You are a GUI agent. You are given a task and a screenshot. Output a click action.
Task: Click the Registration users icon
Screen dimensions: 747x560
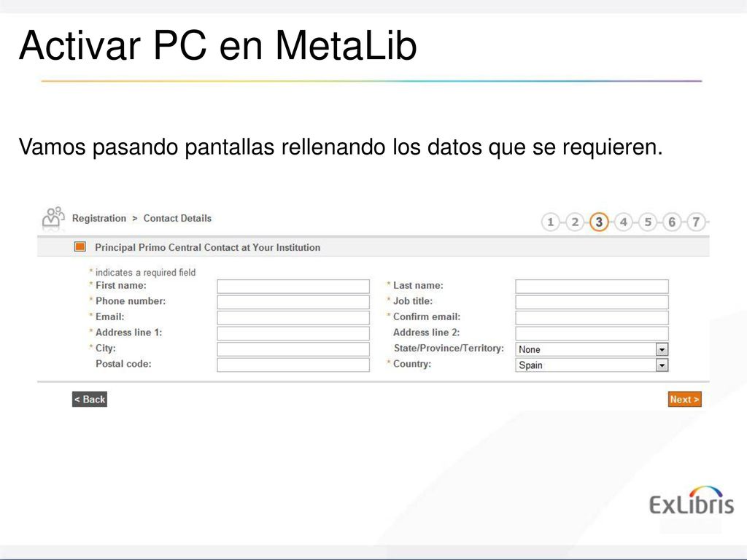click(x=53, y=218)
